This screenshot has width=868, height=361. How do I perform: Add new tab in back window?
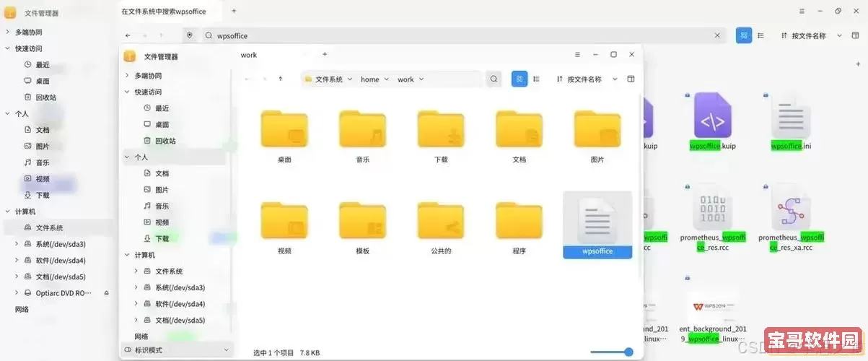(234, 11)
